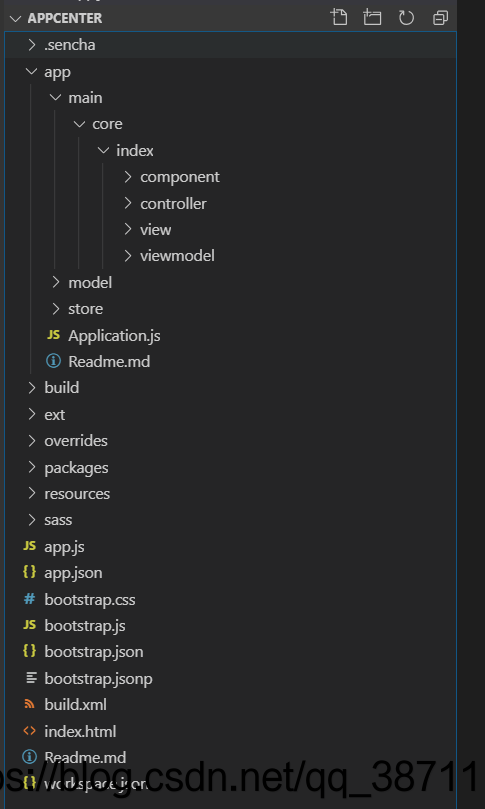Click the New File icon

tap(339, 18)
